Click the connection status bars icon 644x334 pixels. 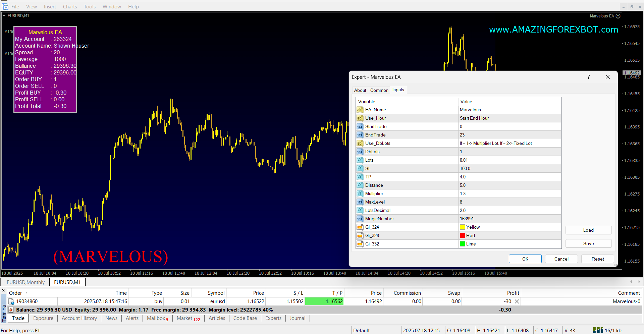(x=597, y=330)
